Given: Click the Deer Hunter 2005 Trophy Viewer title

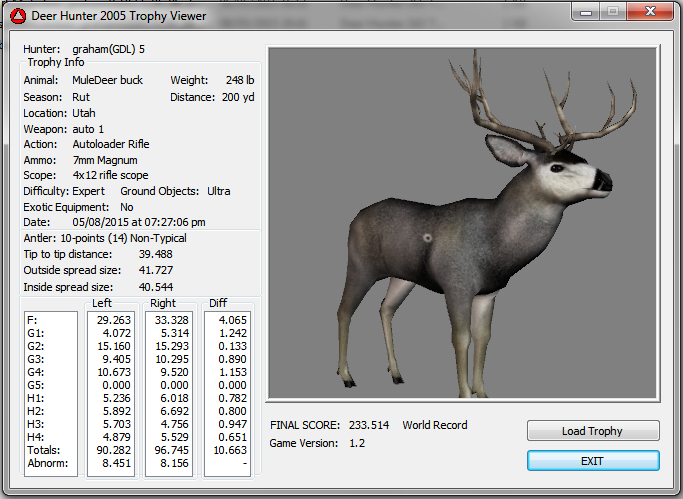Looking at the screenshot, I should pyautogui.click(x=118, y=15).
